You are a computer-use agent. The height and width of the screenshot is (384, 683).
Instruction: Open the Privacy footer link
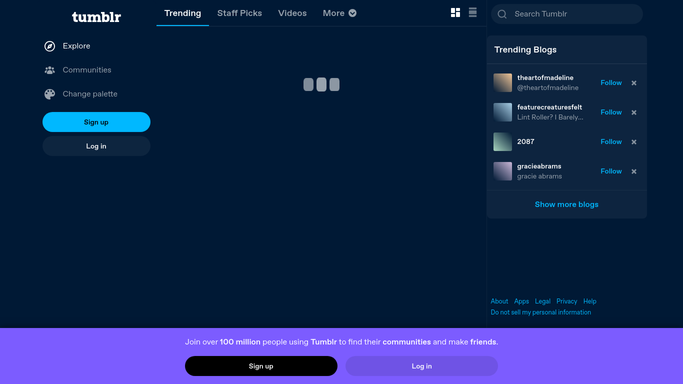567,301
